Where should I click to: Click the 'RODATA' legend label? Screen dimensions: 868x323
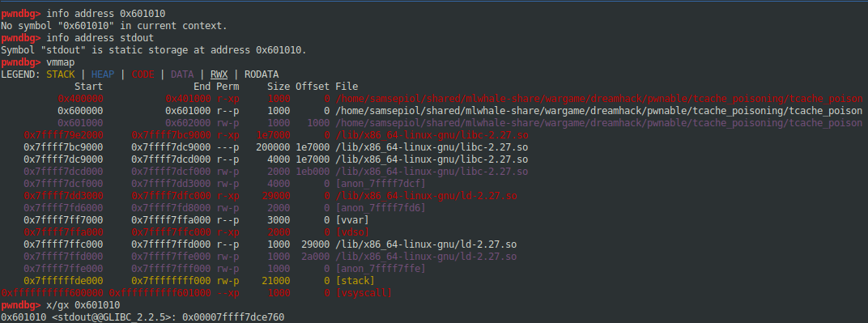[x=262, y=74]
